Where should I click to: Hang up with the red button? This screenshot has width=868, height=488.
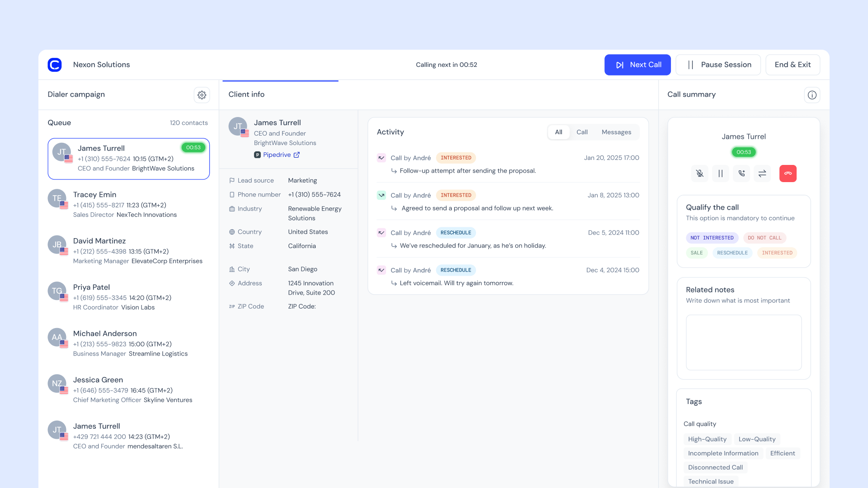[788, 174]
